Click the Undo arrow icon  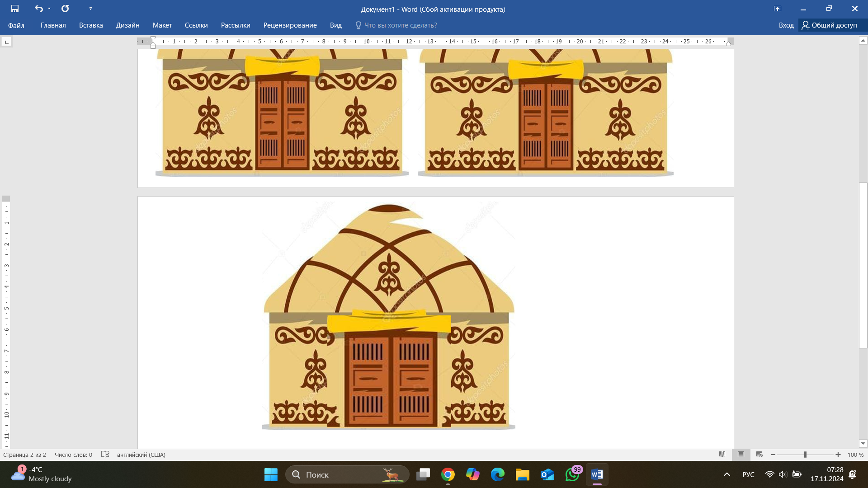pos(39,9)
